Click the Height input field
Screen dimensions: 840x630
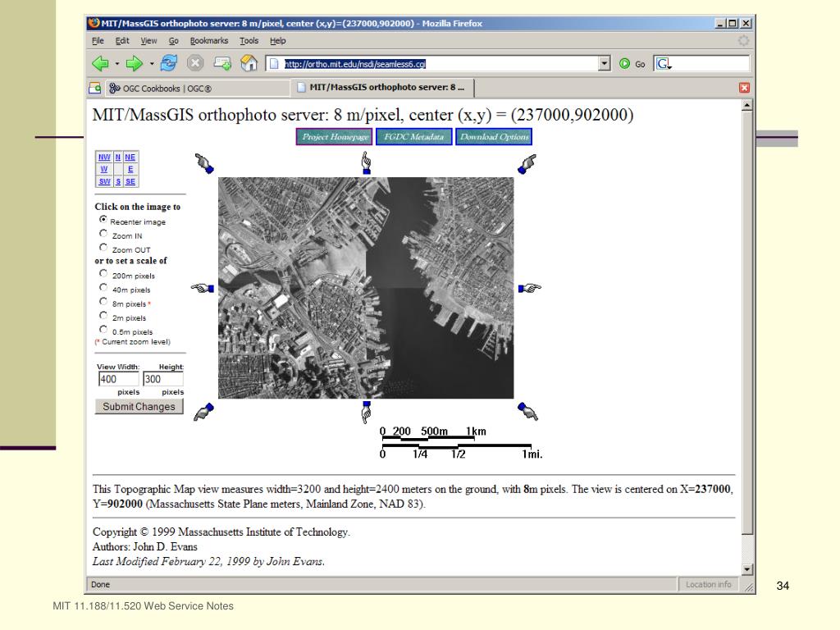tap(163, 379)
